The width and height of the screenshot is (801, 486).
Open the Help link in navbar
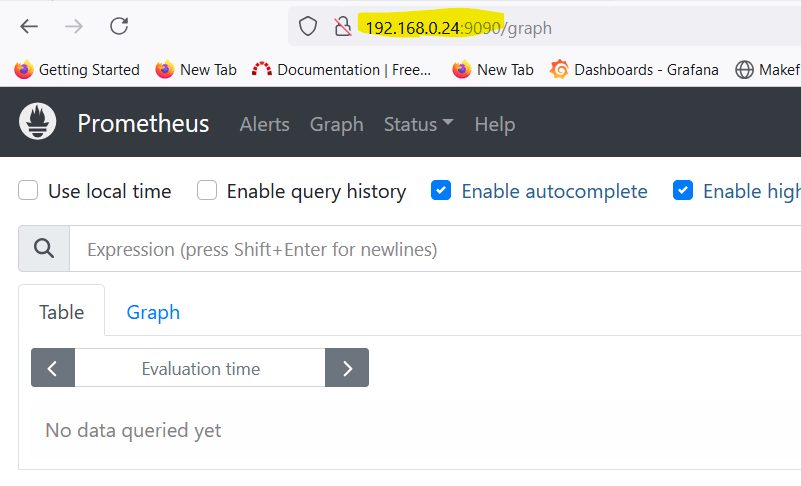[494, 124]
